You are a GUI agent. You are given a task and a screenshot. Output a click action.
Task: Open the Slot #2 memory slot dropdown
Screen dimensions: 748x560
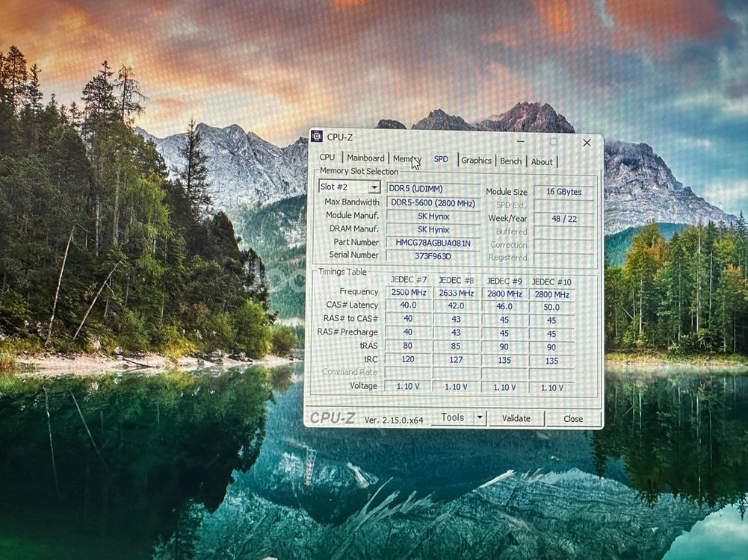point(349,187)
